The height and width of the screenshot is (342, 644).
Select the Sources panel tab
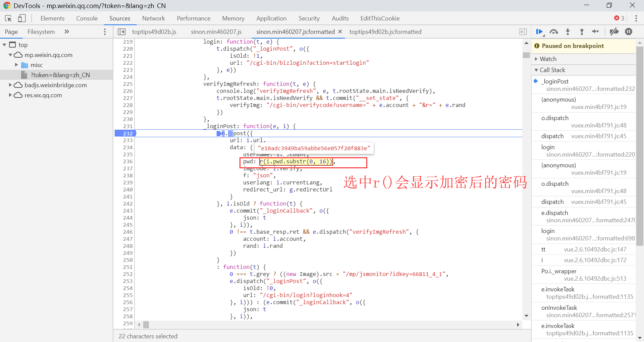pyautogui.click(x=120, y=18)
